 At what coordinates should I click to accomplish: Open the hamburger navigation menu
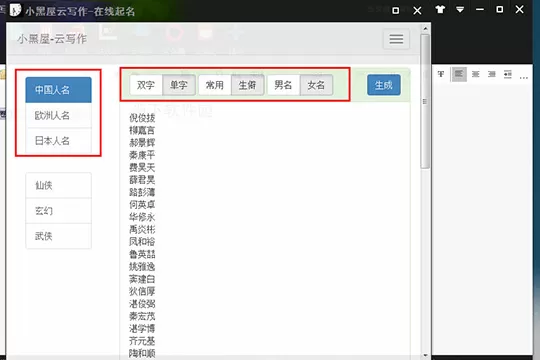click(x=396, y=39)
